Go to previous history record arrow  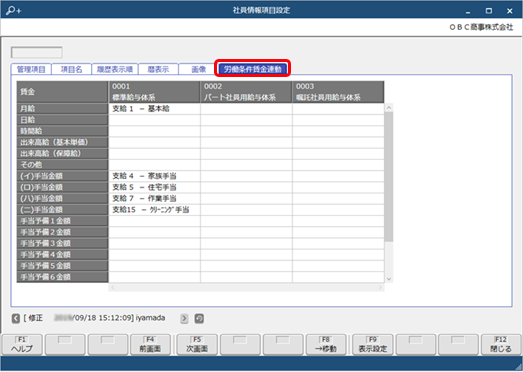(x=16, y=318)
